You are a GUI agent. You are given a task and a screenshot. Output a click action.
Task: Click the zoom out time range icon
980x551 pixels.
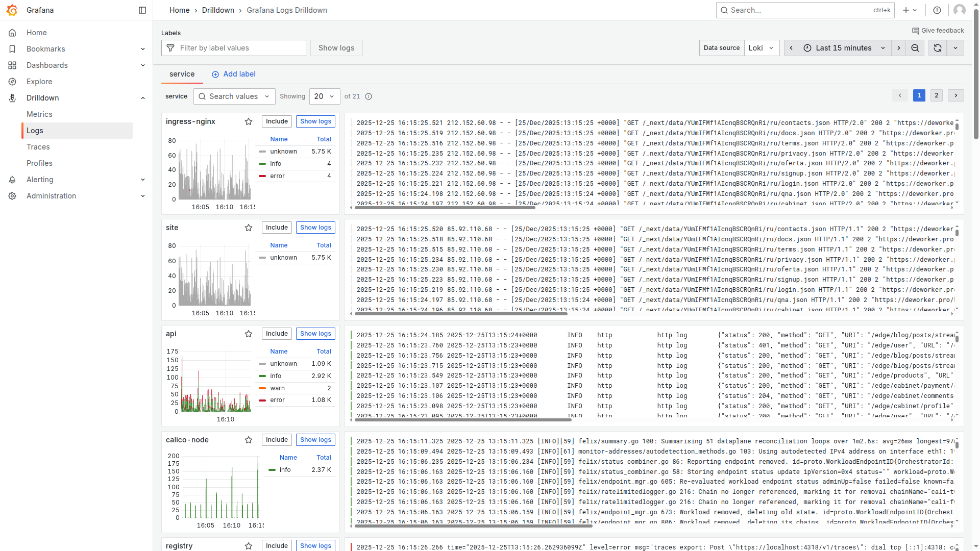click(x=915, y=48)
